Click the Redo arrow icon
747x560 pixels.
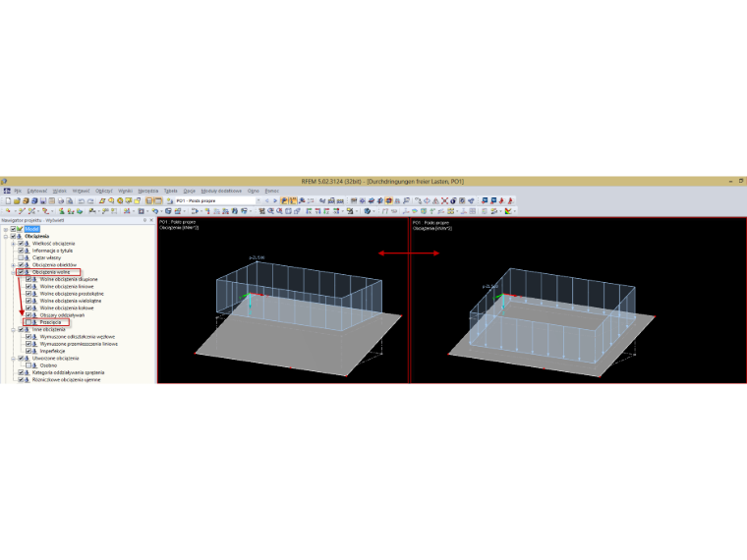tap(90, 201)
